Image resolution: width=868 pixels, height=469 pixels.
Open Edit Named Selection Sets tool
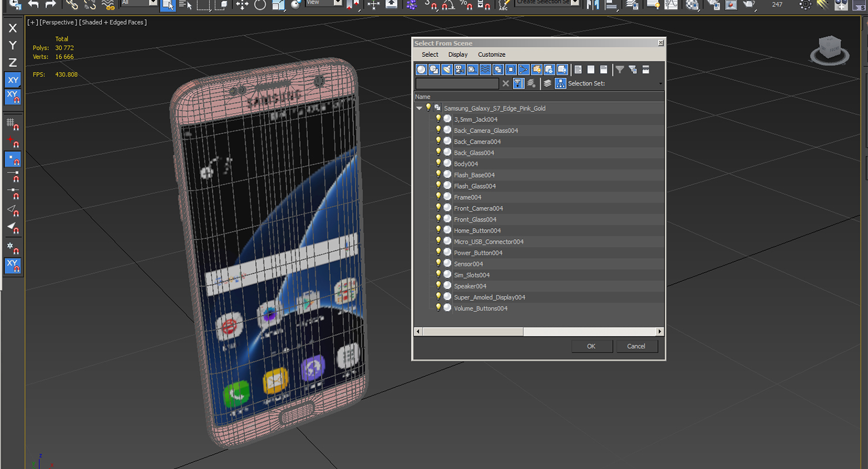point(504,5)
